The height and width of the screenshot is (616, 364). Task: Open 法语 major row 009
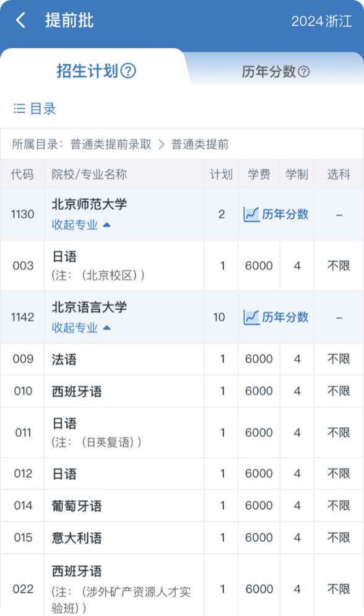click(182, 359)
